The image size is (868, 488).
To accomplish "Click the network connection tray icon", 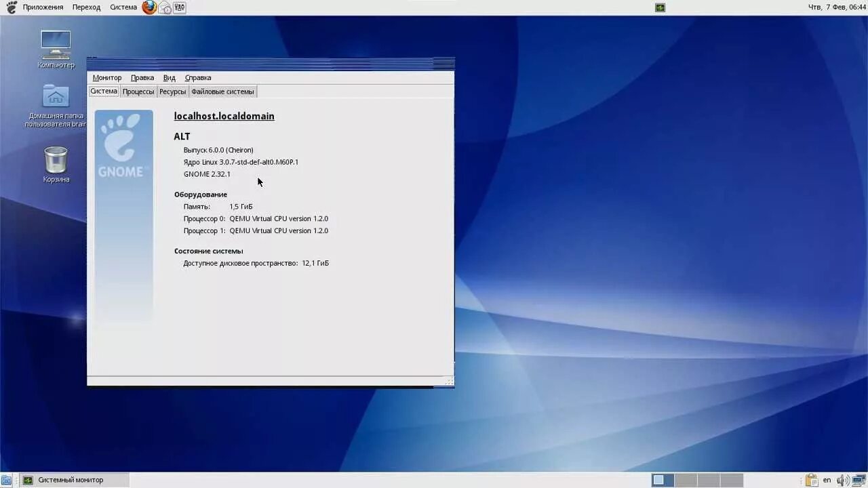I will 859,480.
